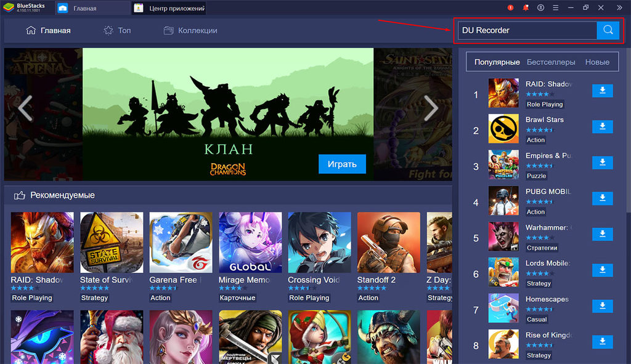Viewport: 631px width, 364px height.
Task: Open PUBG MOBILE icon in ranking
Action: coord(503,201)
